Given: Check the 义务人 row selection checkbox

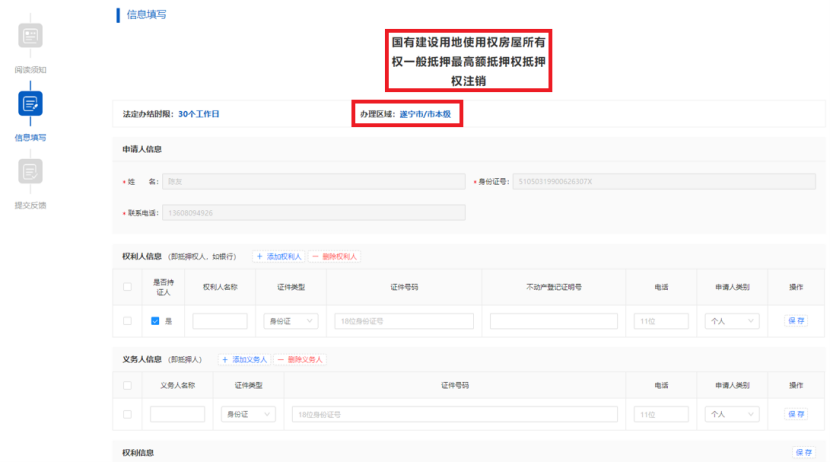Looking at the screenshot, I should click(127, 413).
